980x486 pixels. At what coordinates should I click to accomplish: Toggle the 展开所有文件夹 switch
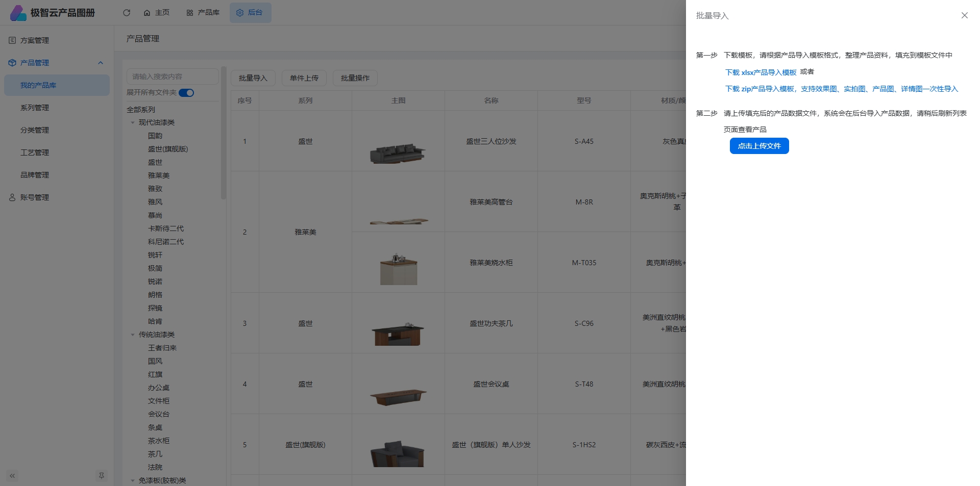[186, 93]
